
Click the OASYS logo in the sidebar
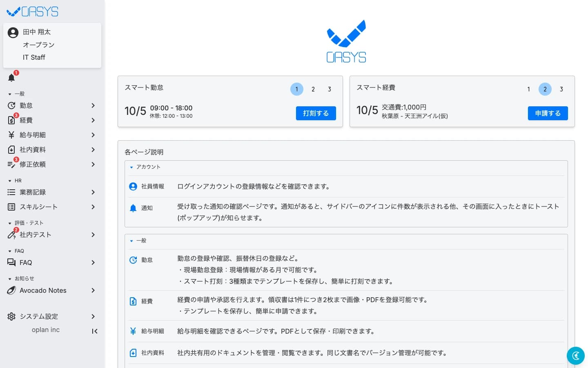[33, 12]
